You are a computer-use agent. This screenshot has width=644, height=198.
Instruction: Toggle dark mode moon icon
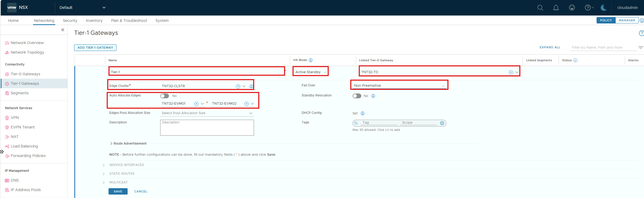[604, 8]
